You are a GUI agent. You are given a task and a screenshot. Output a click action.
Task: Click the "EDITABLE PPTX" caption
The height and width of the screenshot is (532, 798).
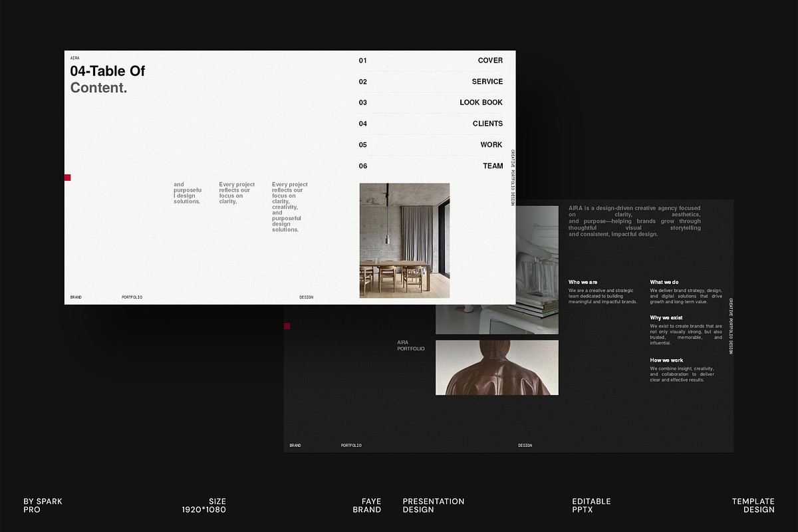pyautogui.click(x=592, y=505)
